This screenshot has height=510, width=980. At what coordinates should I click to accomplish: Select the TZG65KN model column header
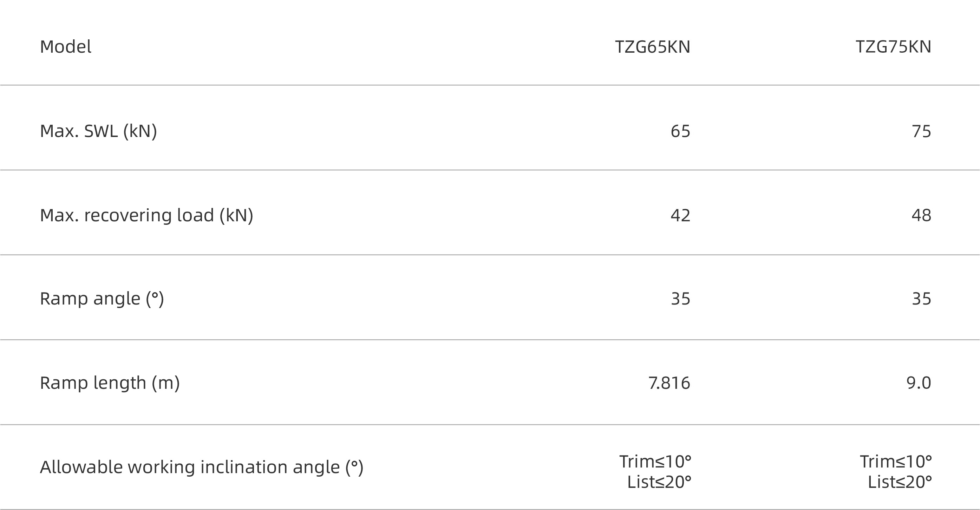pos(652,47)
